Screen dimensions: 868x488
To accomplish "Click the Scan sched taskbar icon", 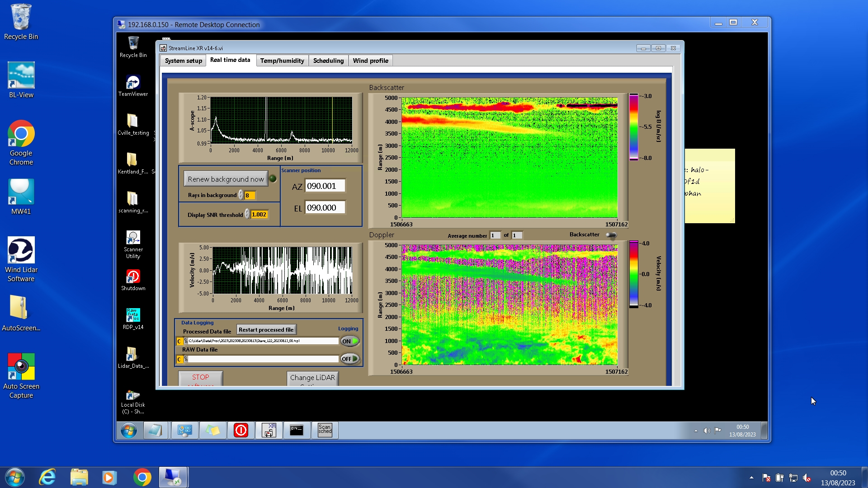I will coord(325,430).
